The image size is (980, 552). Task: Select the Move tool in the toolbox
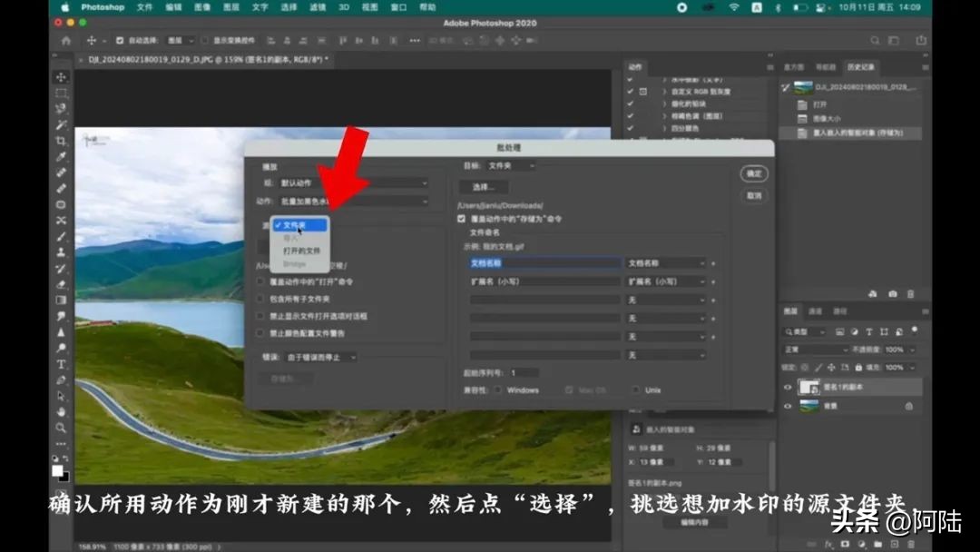click(62, 77)
